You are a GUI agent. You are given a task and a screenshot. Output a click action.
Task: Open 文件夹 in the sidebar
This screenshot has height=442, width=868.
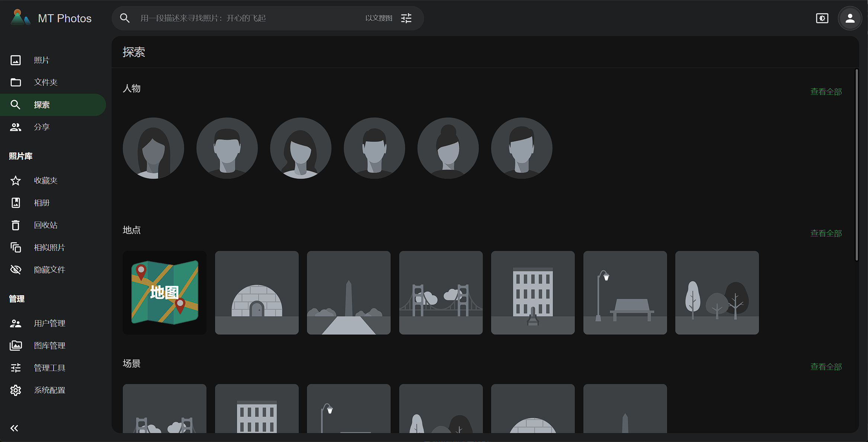click(53, 82)
